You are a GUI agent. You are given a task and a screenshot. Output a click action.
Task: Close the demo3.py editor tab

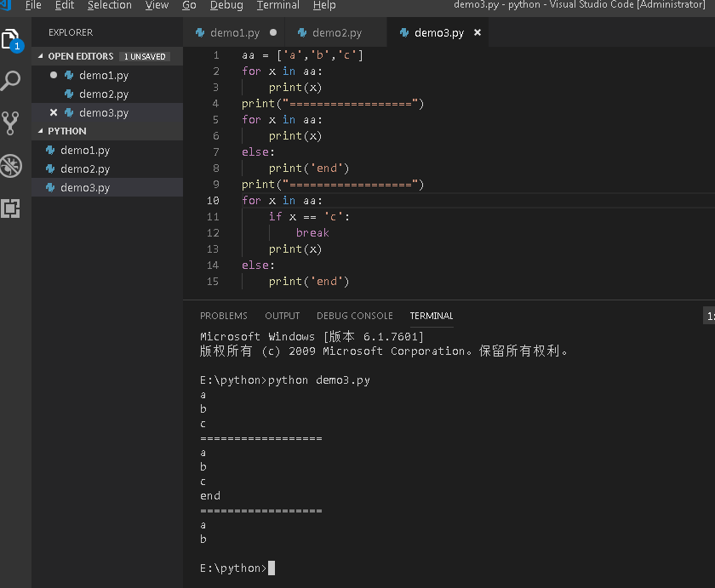(x=478, y=32)
